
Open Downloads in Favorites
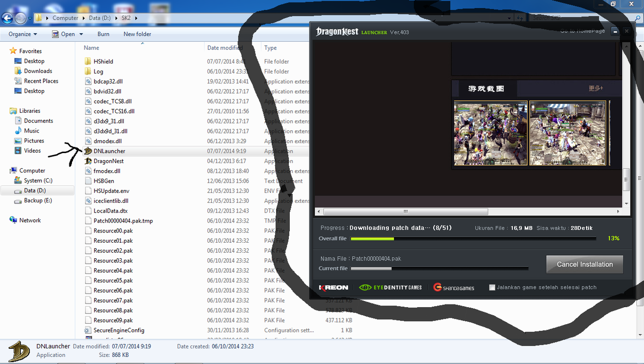38,71
